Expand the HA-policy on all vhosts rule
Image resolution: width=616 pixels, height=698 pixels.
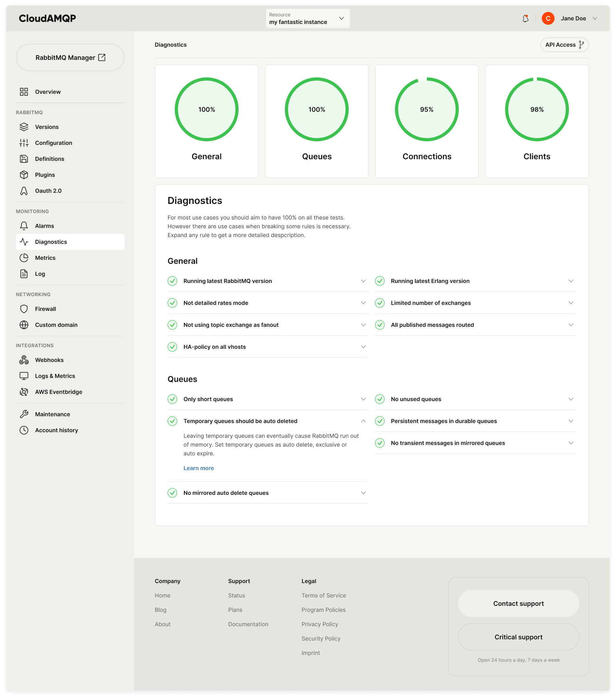click(363, 347)
